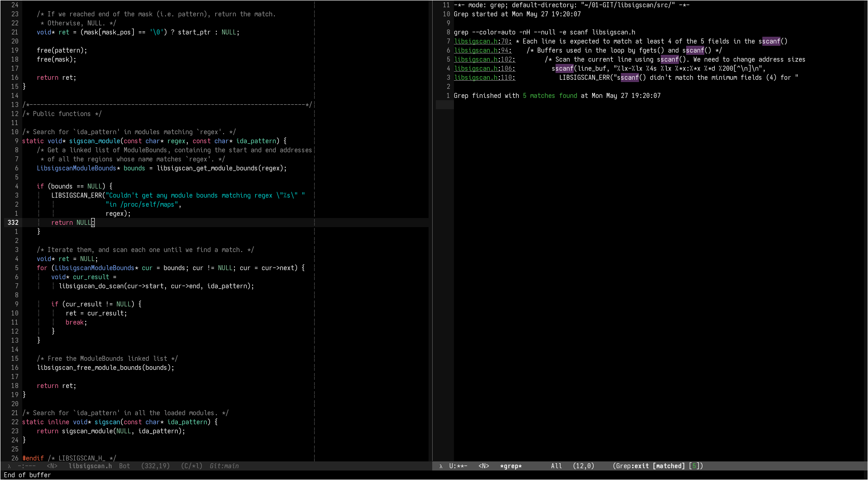The height and width of the screenshot is (480, 868).
Task: Click 'Bot' buffer position indicator
Action: pyautogui.click(x=125, y=466)
